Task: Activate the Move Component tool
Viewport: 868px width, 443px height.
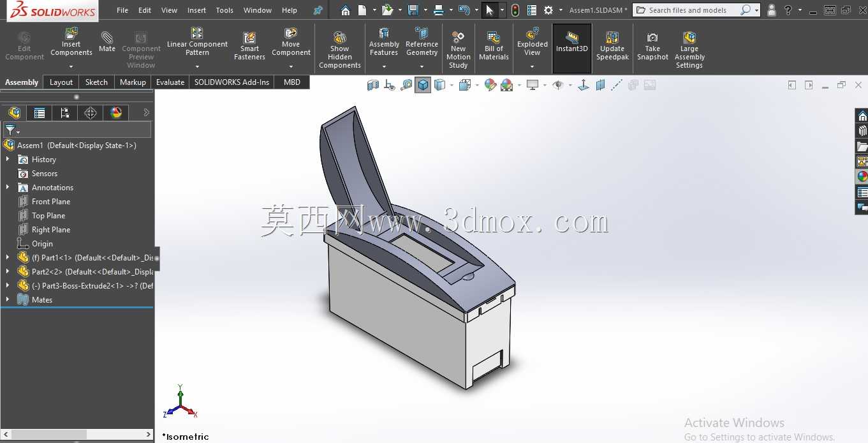Action: [x=291, y=41]
